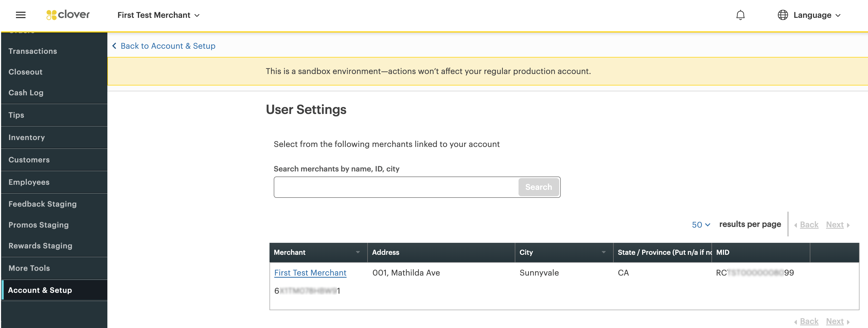This screenshot has height=328, width=868.
Task: Click the Clover logo
Action: 68,15
